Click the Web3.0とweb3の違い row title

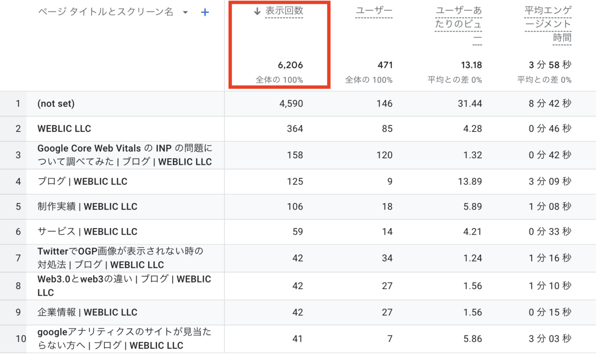click(124, 286)
